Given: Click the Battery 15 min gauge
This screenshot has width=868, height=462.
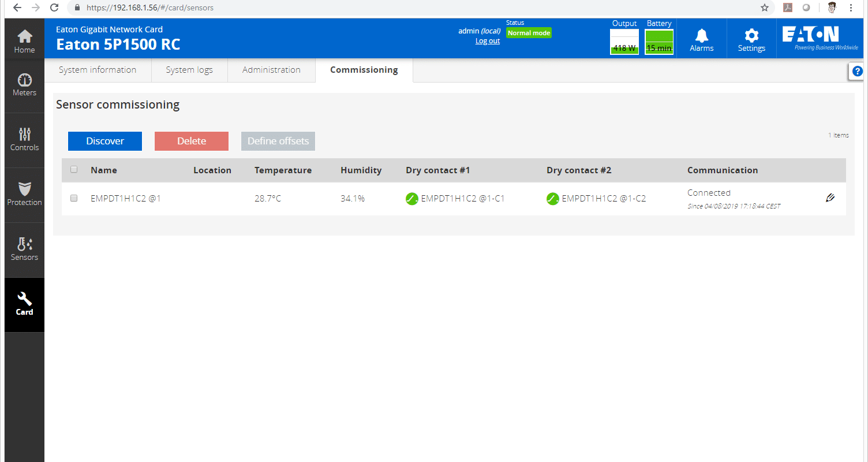Looking at the screenshot, I should 659,42.
